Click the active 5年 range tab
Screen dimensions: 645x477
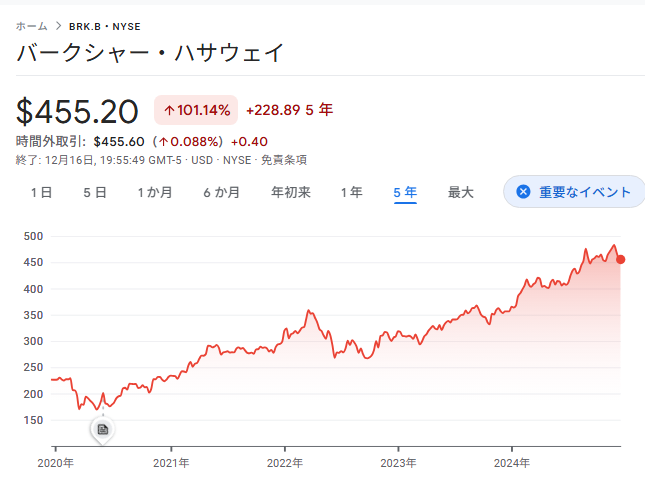click(405, 192)
